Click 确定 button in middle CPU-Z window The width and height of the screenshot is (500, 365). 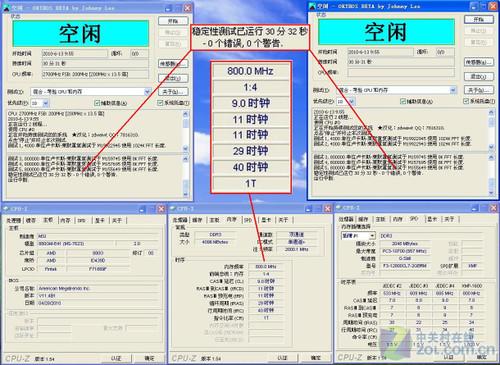pyautogui.click(x=316, y=358)
